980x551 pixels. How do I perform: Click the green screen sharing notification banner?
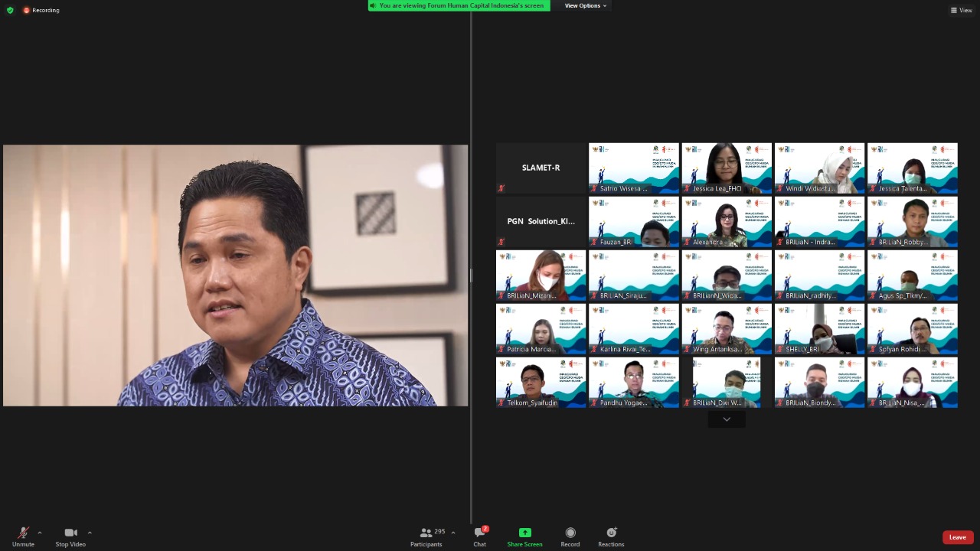point(459,5)
